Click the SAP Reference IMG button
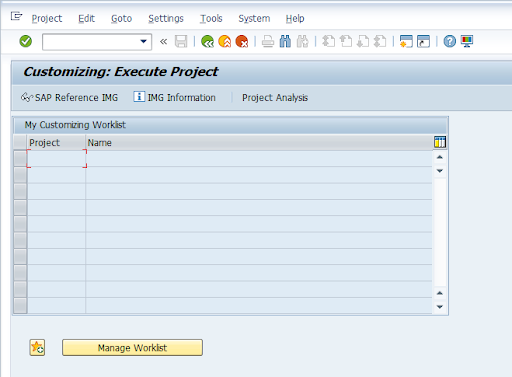The image size is (512, 377). pos(69,97)
